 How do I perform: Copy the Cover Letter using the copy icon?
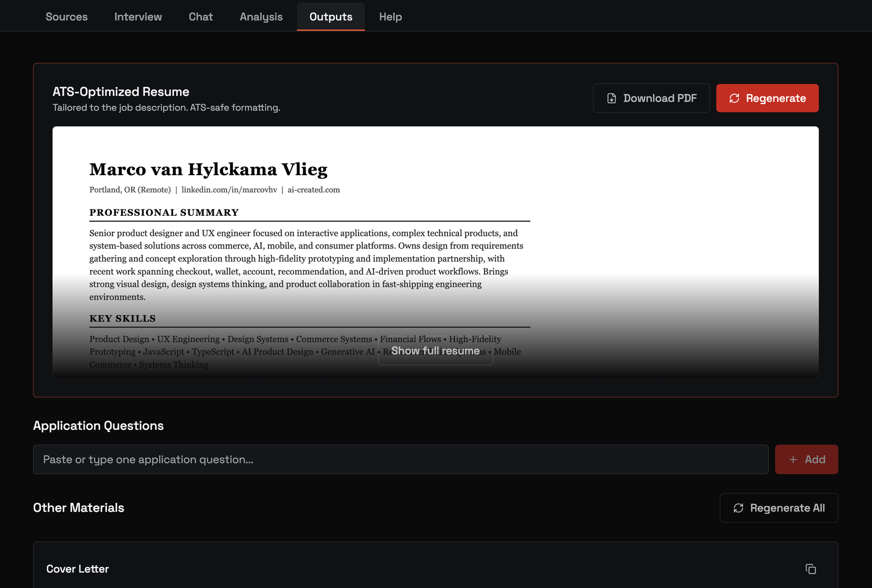tap(810, 569)
